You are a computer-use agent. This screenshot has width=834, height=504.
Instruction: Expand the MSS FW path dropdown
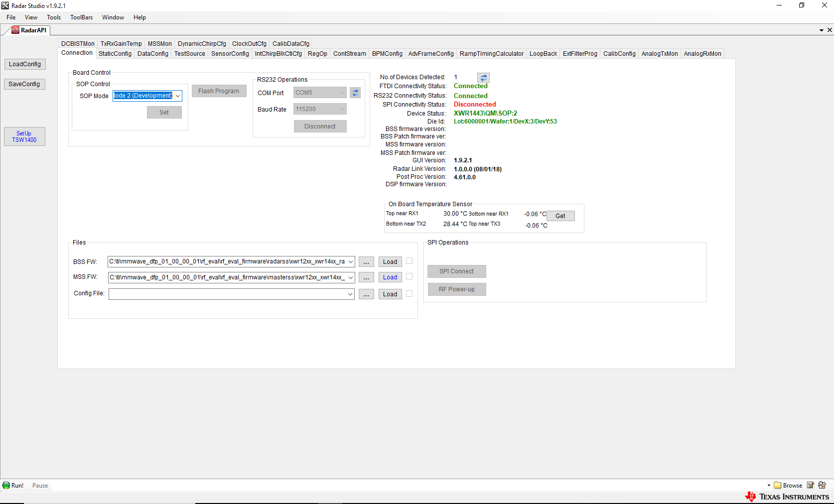click(x=351, y=277)
